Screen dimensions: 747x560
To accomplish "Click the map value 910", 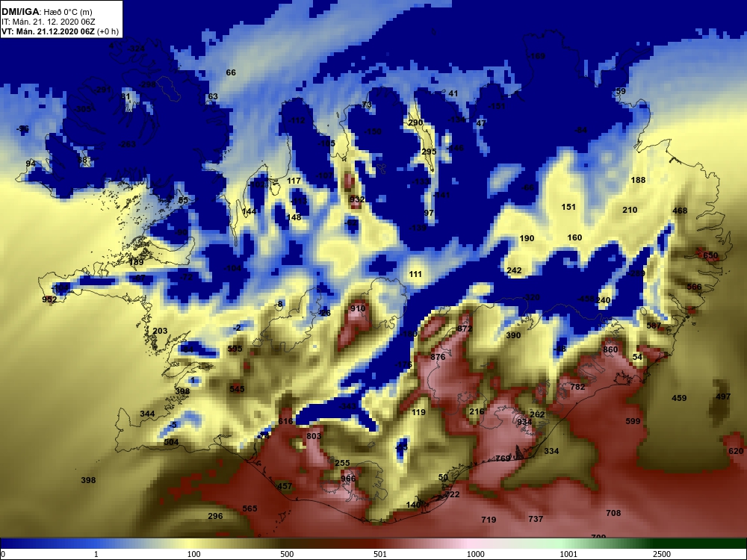I will tap(358, 308).
